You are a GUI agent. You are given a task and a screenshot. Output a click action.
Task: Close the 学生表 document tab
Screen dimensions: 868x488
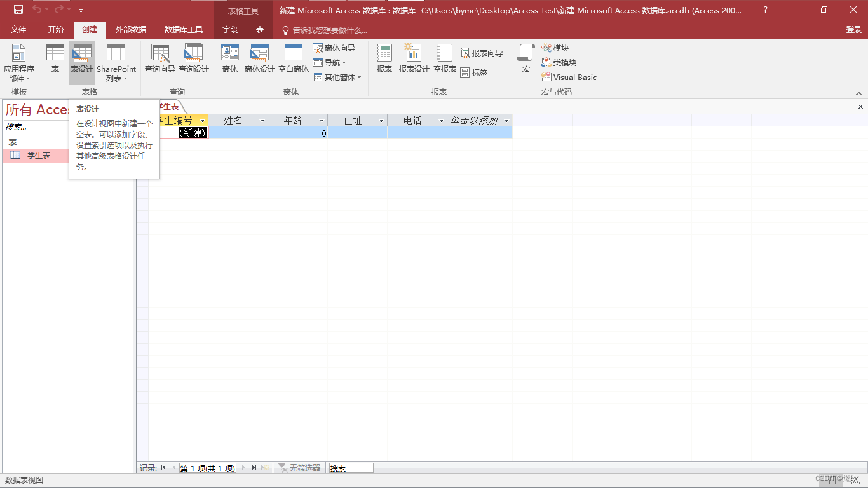click(861, 107)
